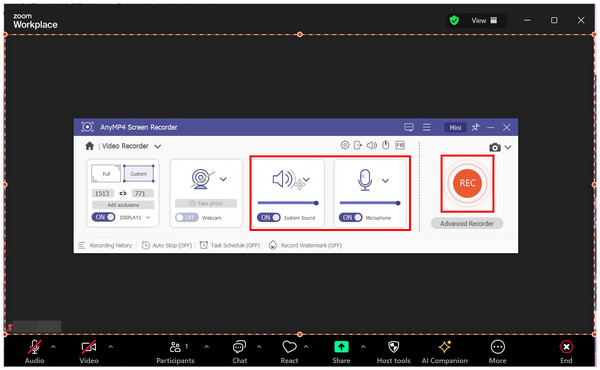Expand the system sound options chevron
The image size is (600, 370).
point(307,179)
